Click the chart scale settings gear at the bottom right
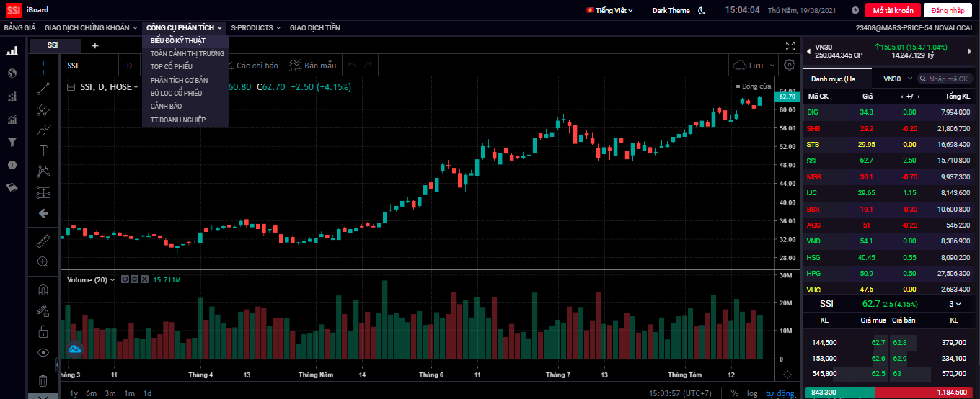This screenshot has width=980, height=399. 787,375
